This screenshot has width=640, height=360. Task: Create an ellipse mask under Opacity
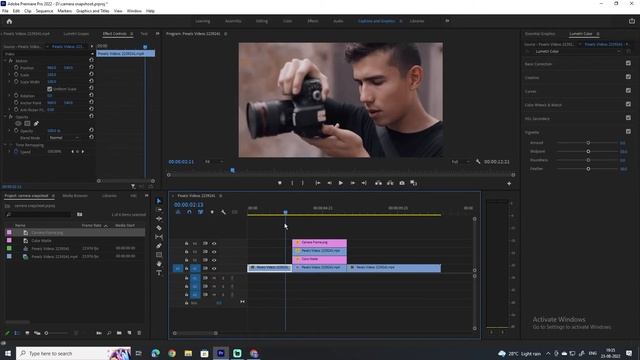coord(18,123)
